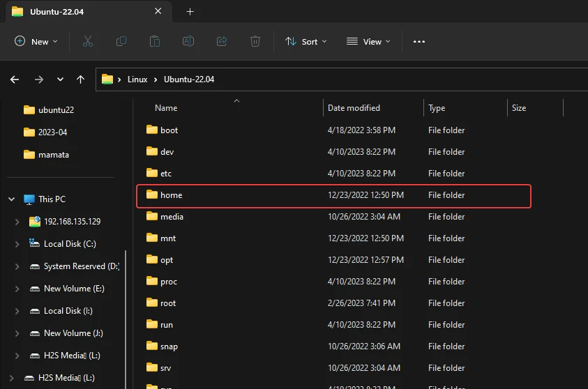Select the Ubuntu-22.04 tab
Image resolution: width=588 pixels, height=389 pixels.
coord(89,12)
